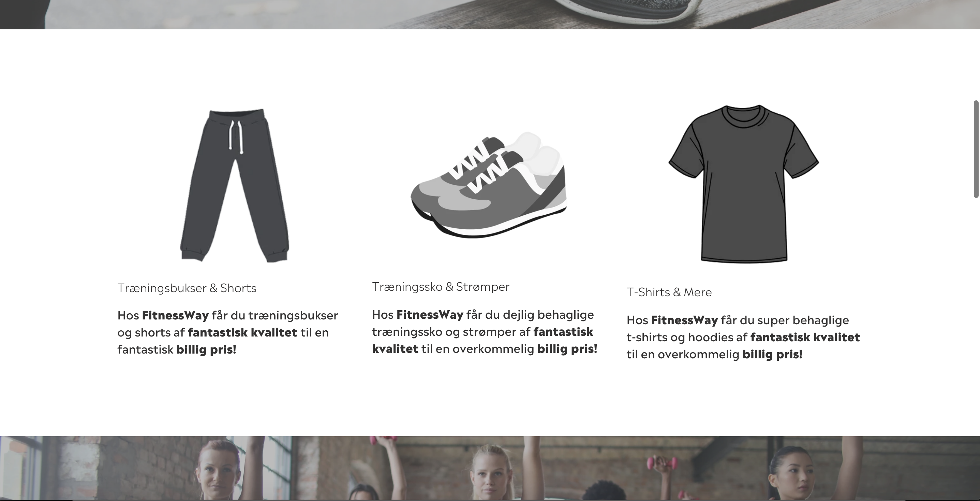Click the page's vertical scrollbar thumb
Viewport: 980px width, 501px height.
click(x=976, y=149)
